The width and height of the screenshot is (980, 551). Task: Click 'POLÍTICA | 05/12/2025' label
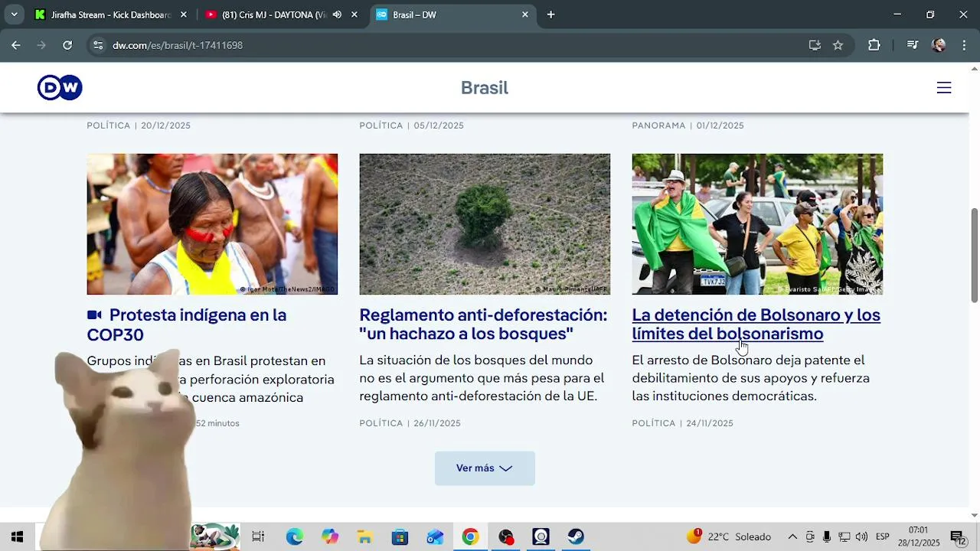(x=411, y=126)
